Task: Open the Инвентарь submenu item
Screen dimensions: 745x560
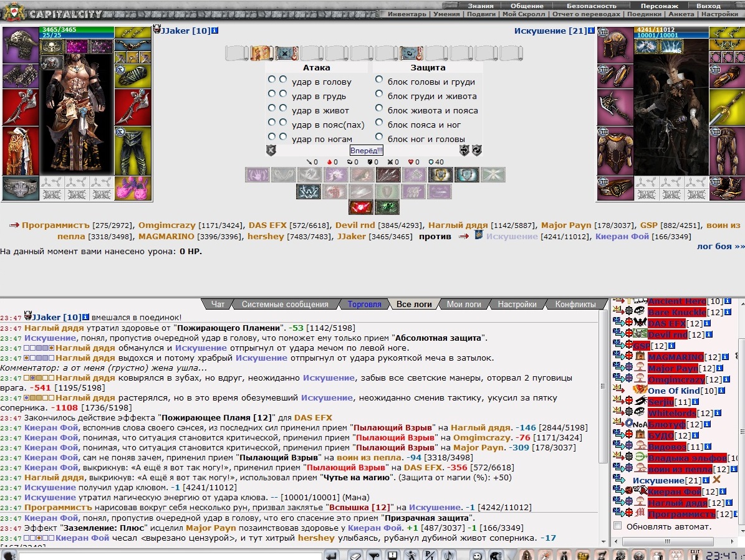Action: click(407, 14)
